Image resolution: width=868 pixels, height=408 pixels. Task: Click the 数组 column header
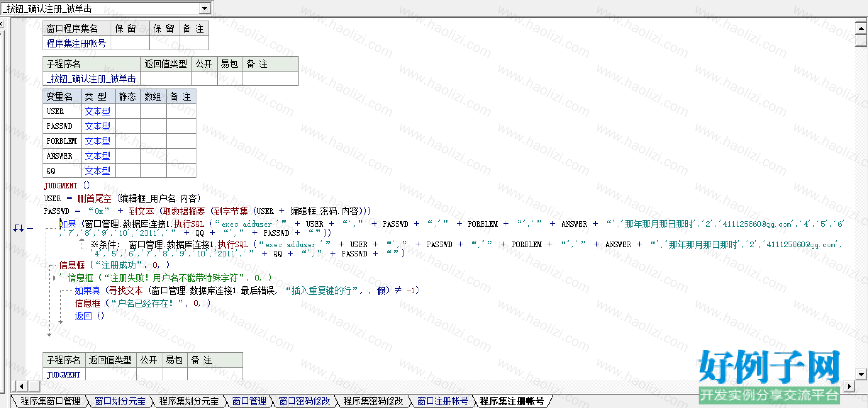154,96
